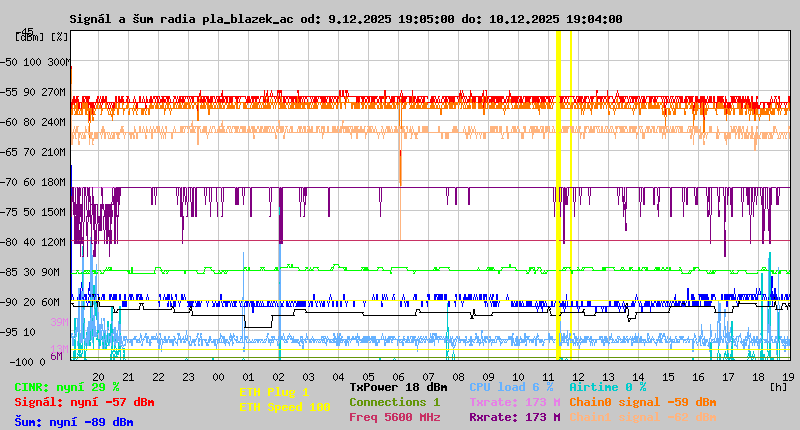The image size is (800, 430).
Task: Click the thick yellow vertical band in graph
Action: (x=558, y=195)
